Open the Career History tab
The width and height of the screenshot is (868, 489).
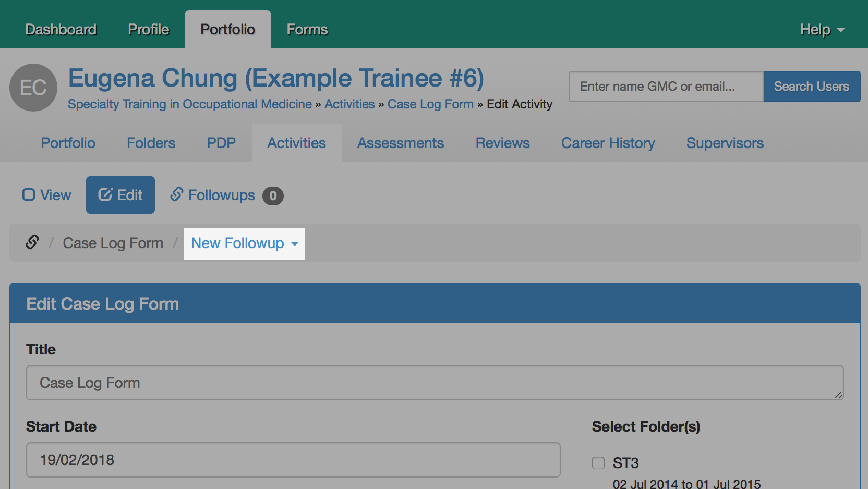pos(608,143)
